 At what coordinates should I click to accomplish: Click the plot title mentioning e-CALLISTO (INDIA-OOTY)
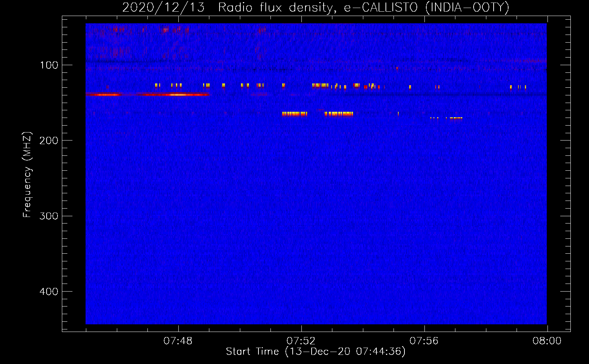tap(316, 8)
